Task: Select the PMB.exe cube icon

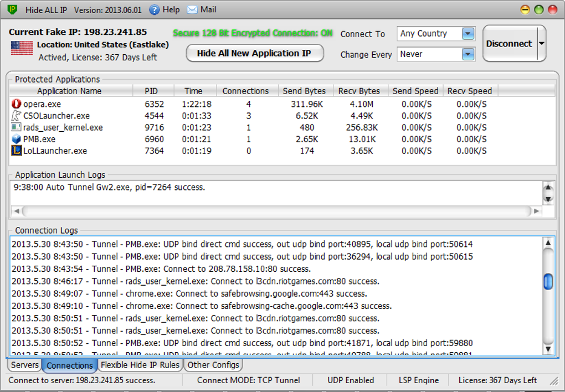Action: [16, 139]
